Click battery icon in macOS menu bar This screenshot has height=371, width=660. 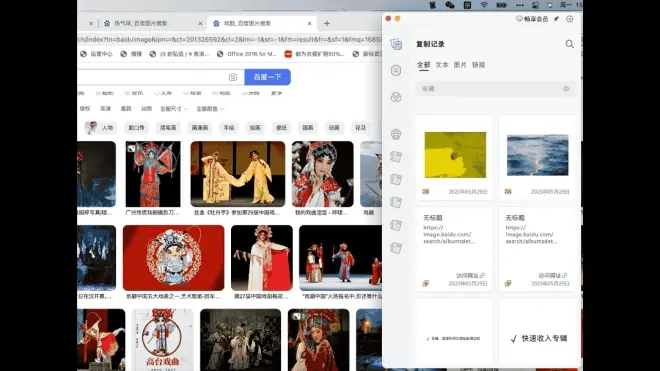501,5
